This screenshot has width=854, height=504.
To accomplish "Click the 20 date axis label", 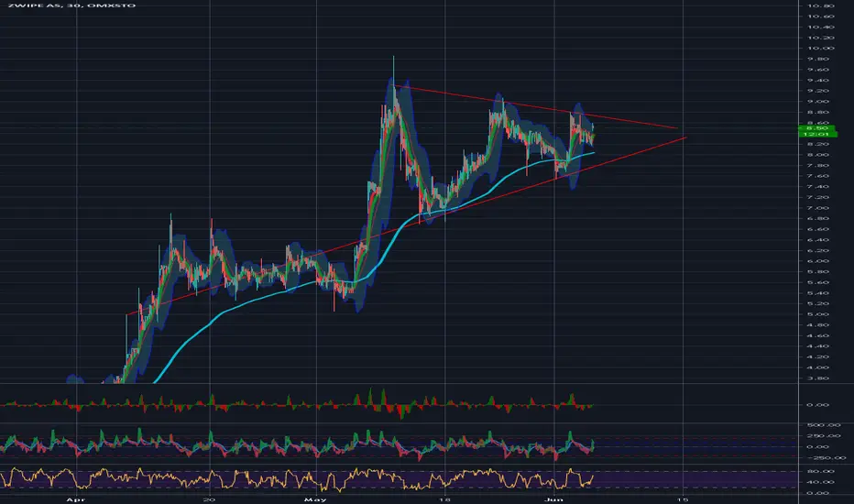I will coord(210,499).
